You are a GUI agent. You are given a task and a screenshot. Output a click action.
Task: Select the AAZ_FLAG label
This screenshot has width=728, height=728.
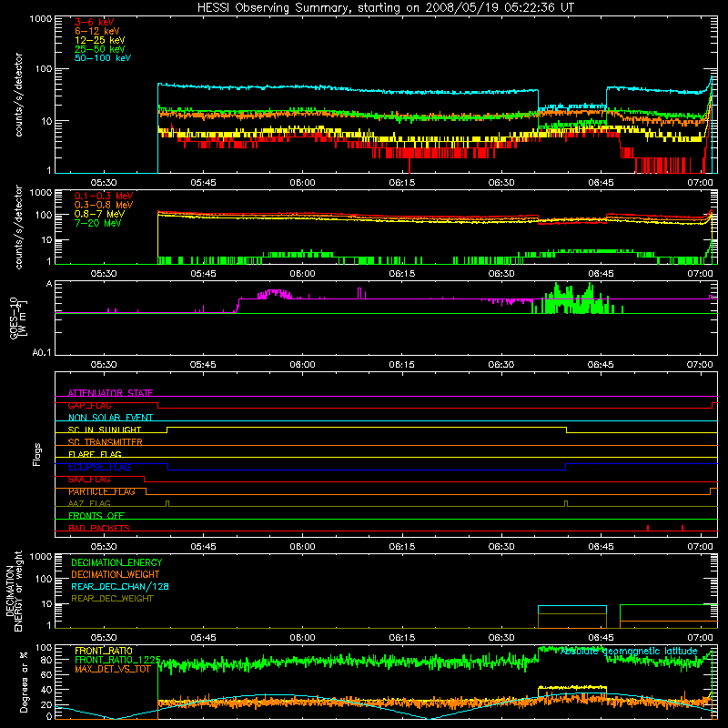tap(89, 503)
